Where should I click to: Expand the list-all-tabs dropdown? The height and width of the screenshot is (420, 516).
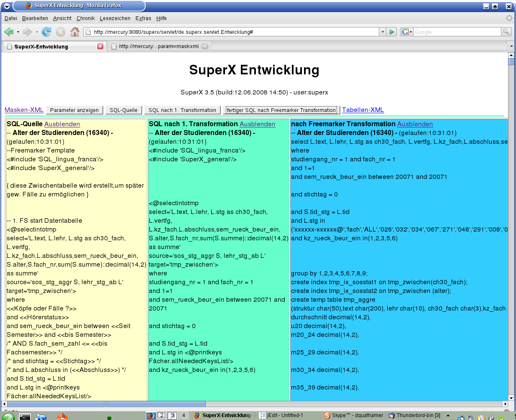tap(511, 46)
